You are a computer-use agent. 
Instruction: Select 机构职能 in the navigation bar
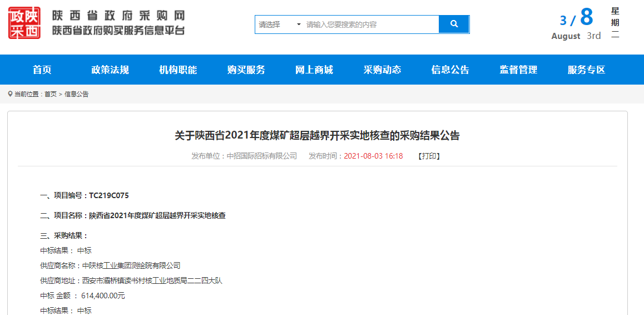click(178, 70)
